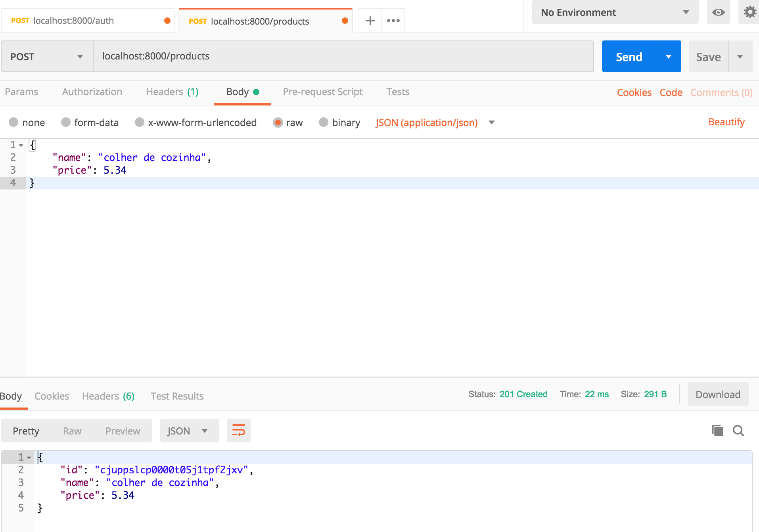759x532 pixels.
Task: Switch response view to Pretty
Action: (26, 431)
